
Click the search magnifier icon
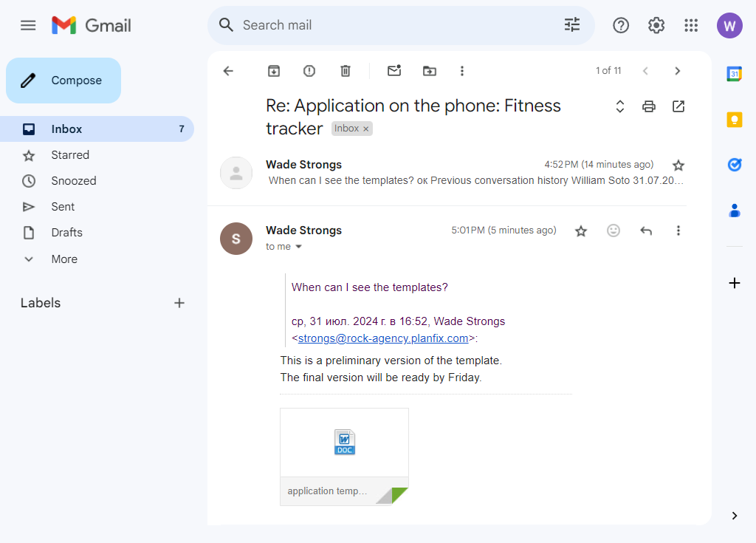pos(226,24)
